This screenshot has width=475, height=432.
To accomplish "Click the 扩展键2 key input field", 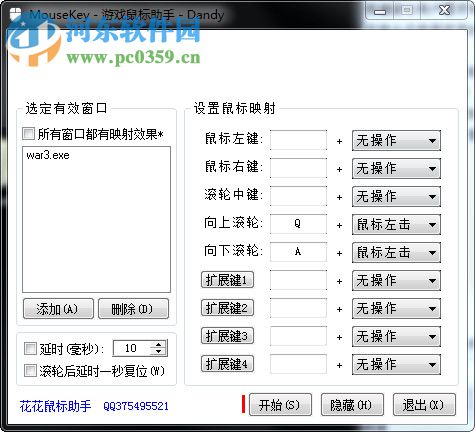I will (298, 308).
